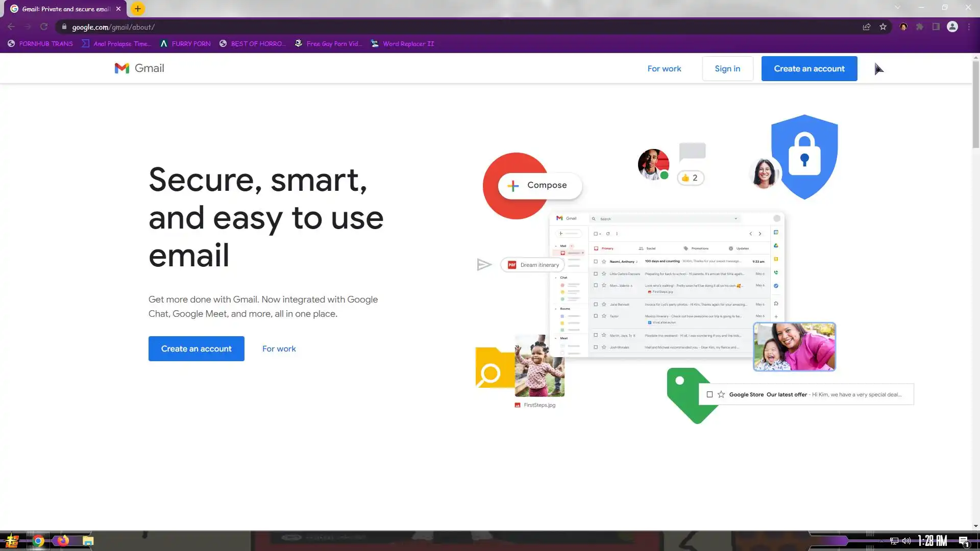Click the Gmail logo in page header

pyautogui.click(x=139, y=68)
